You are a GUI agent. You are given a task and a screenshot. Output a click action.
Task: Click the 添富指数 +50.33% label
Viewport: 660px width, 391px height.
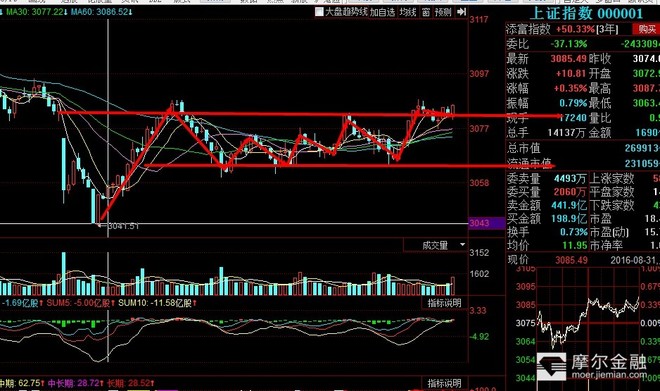tap(550, 29)
